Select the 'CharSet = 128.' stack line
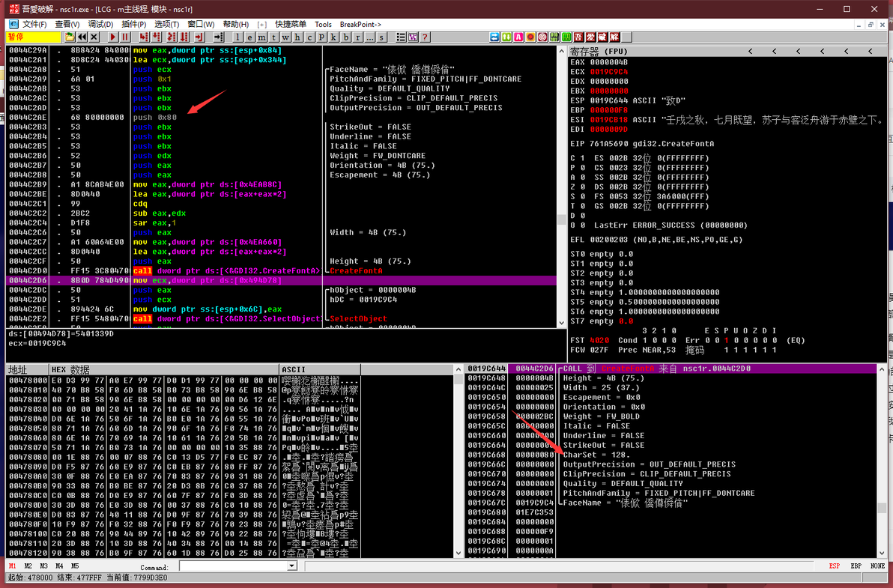The image size is (893, 588). pyautogui.click(x=596, y=455)
